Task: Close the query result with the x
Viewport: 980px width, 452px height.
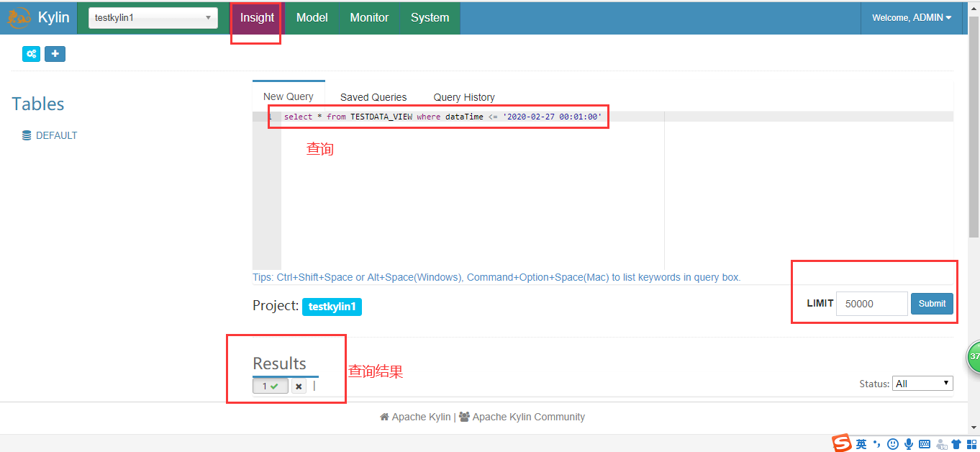Action: 299,387
